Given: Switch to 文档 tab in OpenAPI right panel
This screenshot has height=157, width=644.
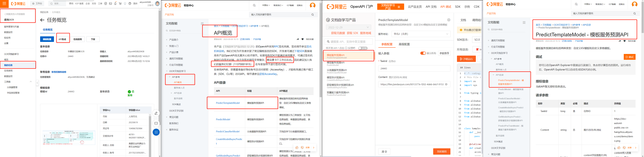Looking at the screenshot, I should 463,20.
